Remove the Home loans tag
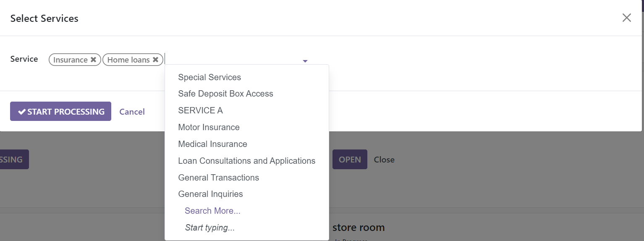The image size is (644, 241). coord(155,60)
